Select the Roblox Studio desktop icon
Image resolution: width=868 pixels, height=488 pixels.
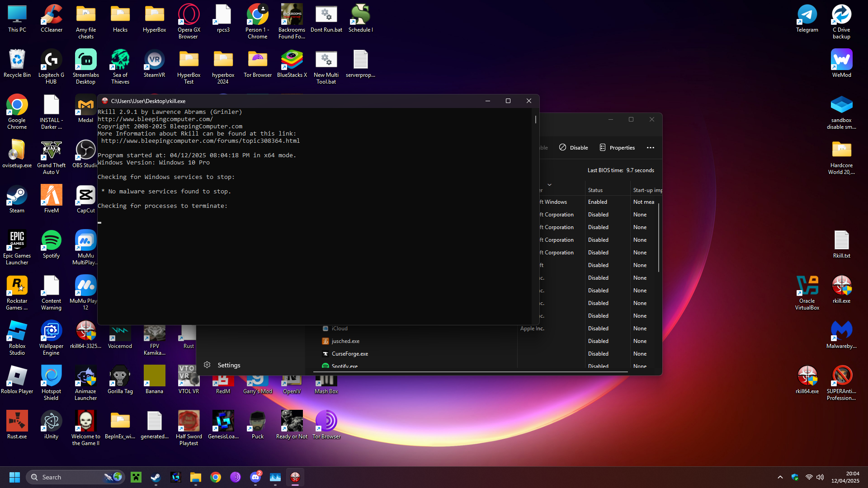point(17,338)
